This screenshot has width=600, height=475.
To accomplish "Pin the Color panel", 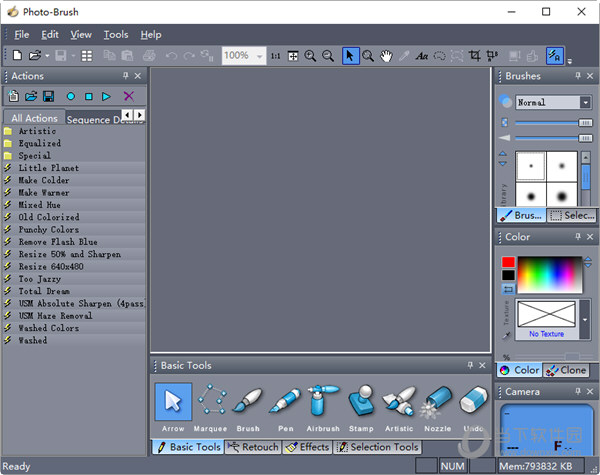I will point(578,237).
